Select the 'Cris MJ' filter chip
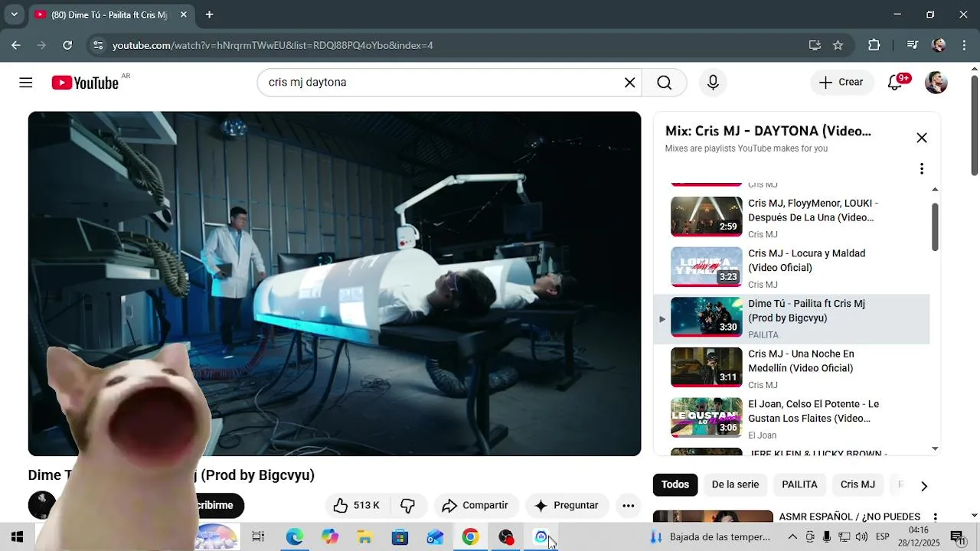980x551 pixels. coord(857,484)
